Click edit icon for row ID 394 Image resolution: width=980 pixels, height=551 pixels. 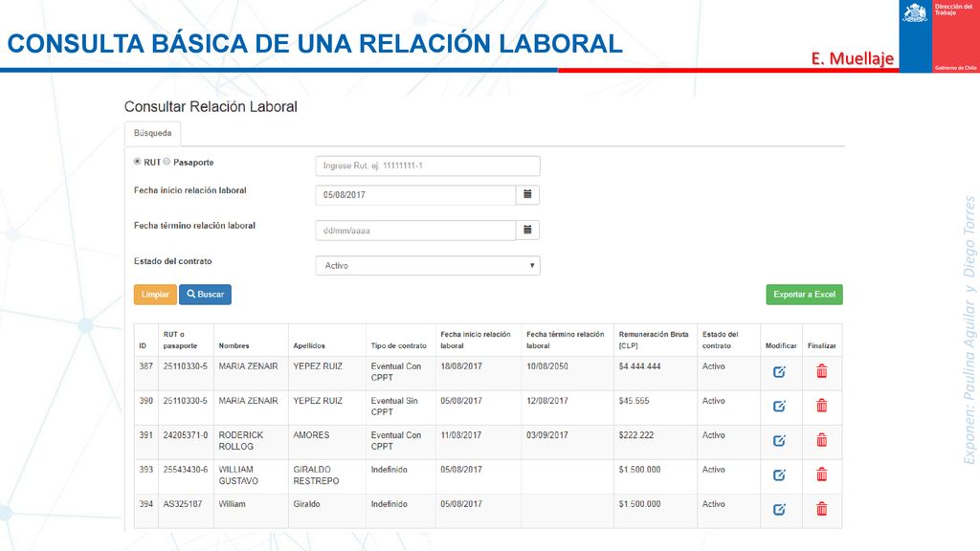coord(779,509)
